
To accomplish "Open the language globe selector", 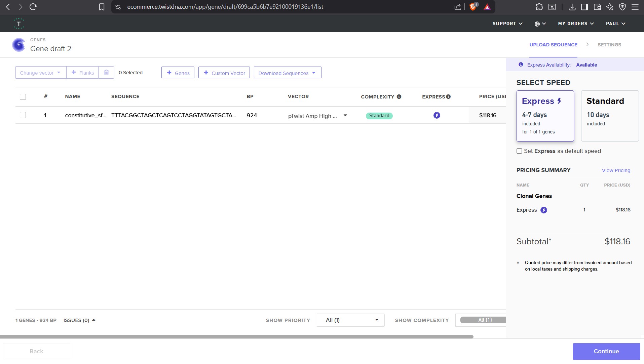I will pos(540,24).
